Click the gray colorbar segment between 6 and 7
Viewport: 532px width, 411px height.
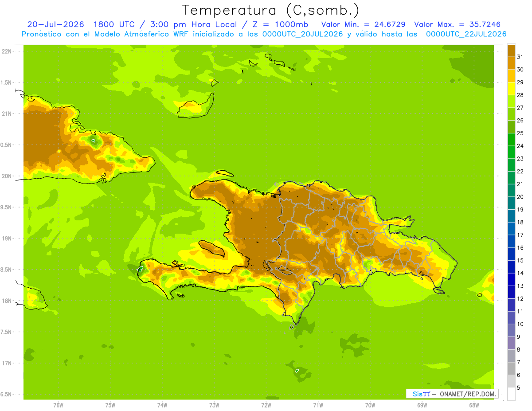[511, 368]
